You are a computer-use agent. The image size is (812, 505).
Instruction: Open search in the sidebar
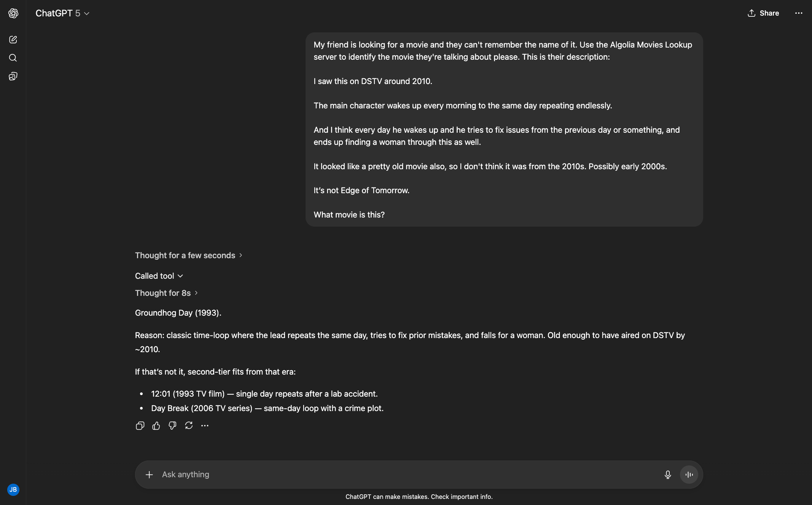(x=13, y=57)
